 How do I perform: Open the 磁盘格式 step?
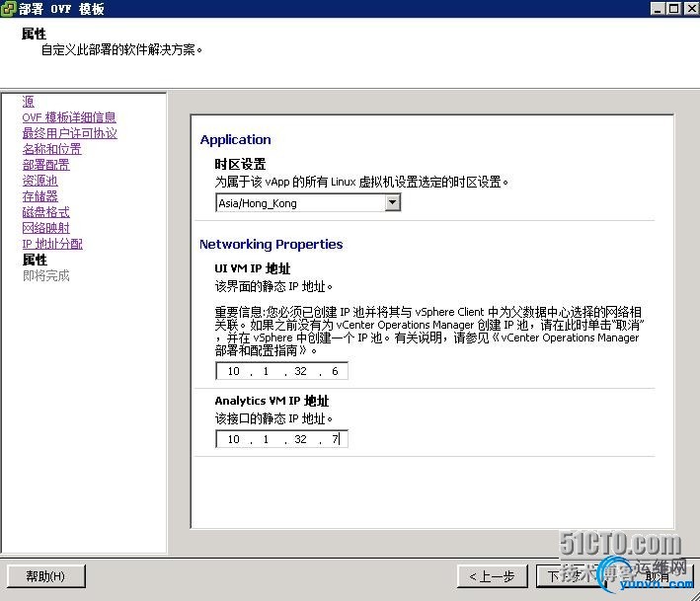coord(46,212)
